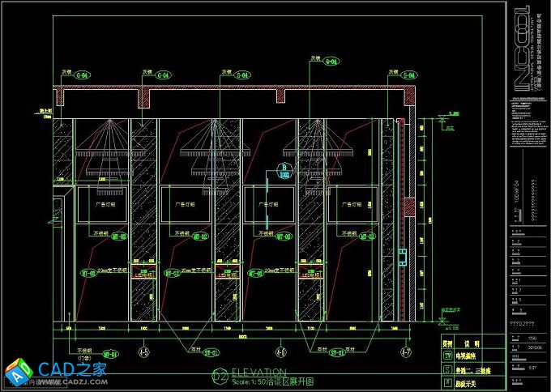Viewport: 551px width, 392px height.
Task: Click the 02 drawing number circle symbol
Action: coord(219,375)
